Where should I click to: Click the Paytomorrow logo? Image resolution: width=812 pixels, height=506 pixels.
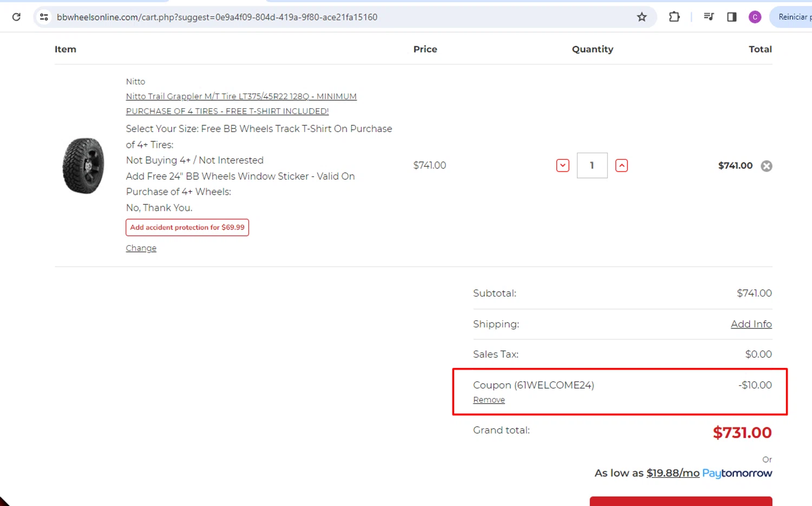(737, 473)
